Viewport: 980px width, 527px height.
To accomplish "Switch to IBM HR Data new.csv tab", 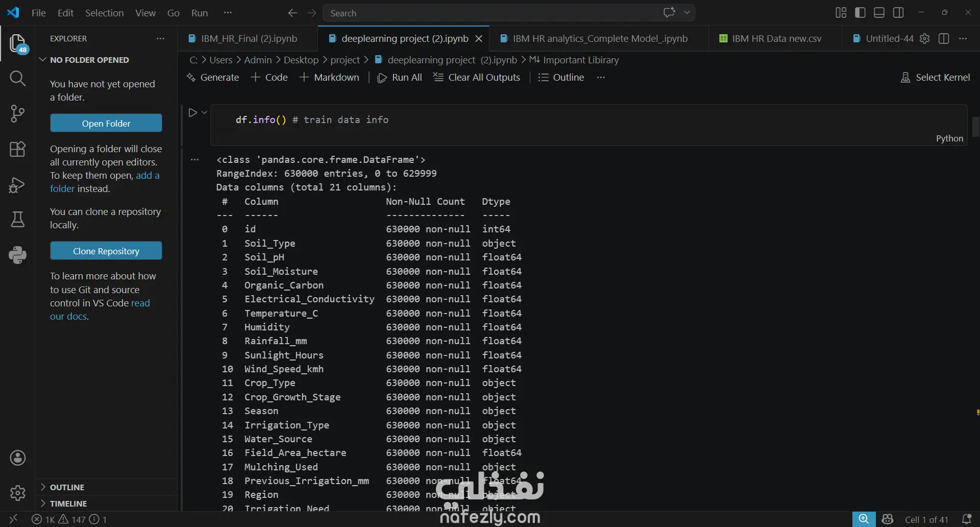I will coord(776,38).
